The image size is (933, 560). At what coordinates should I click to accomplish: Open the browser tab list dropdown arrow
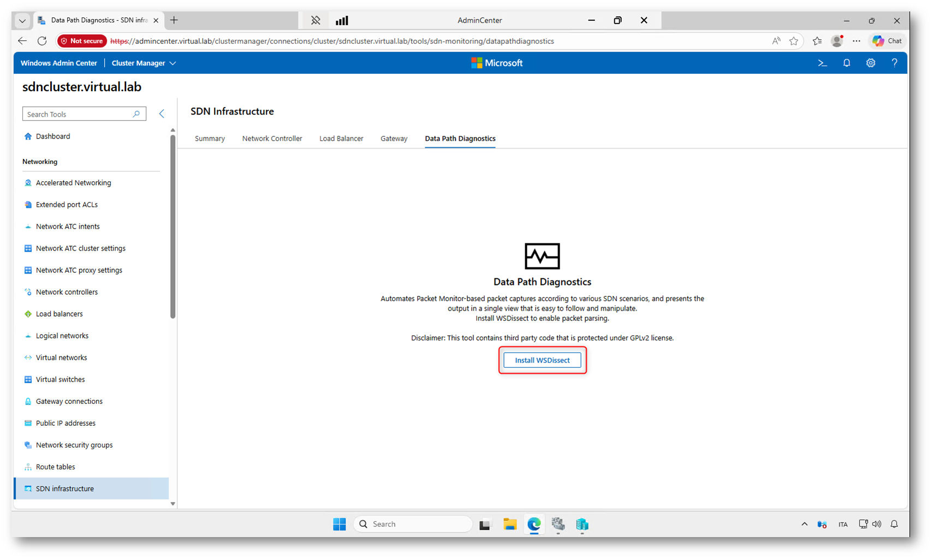tap(22, 21)
